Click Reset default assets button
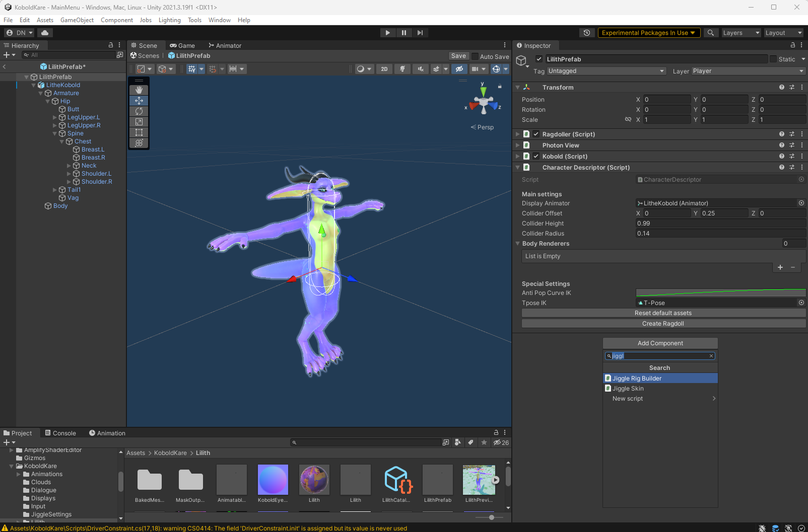The width and height of the screenshot is (808, 532). [x=664, y=313]
